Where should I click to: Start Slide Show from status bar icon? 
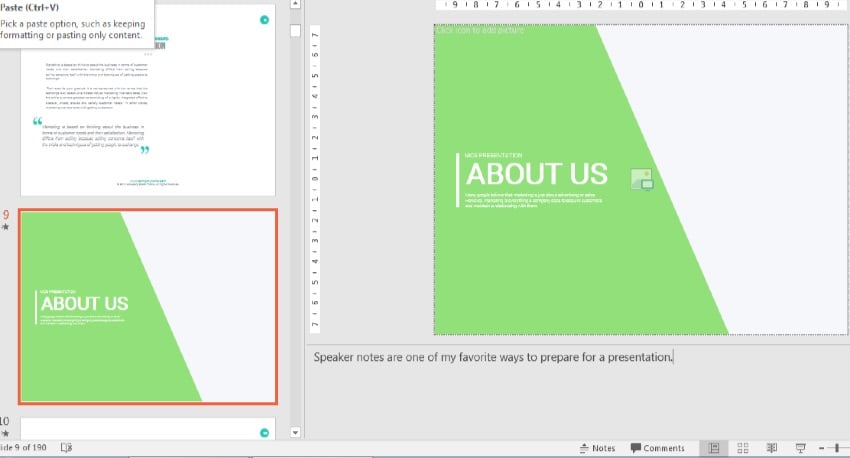tap(800, 448)
